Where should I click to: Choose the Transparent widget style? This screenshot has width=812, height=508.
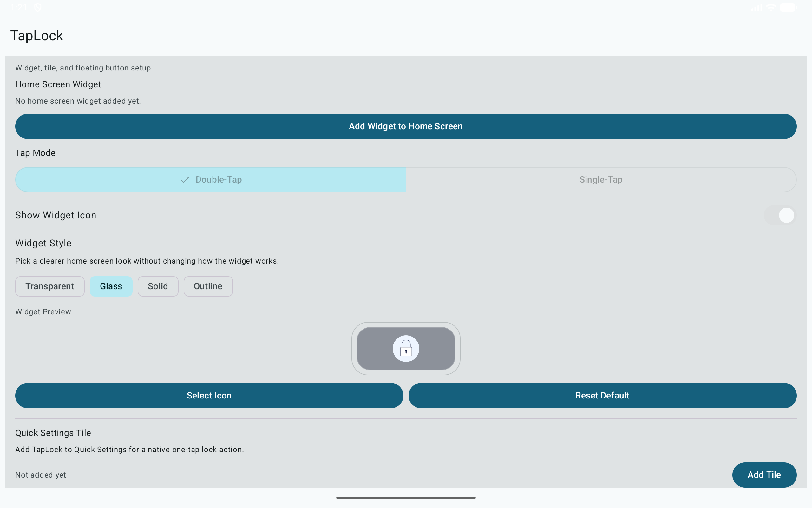(x=50, y=286)
